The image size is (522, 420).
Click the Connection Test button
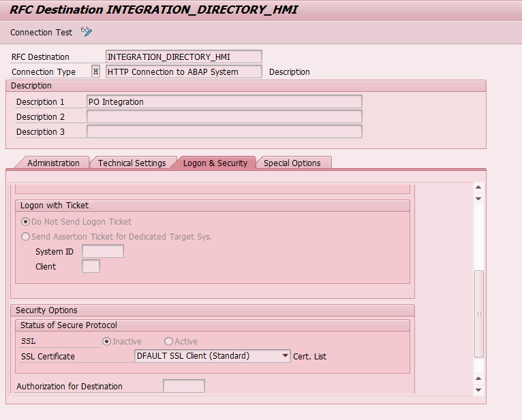point(41,32)
